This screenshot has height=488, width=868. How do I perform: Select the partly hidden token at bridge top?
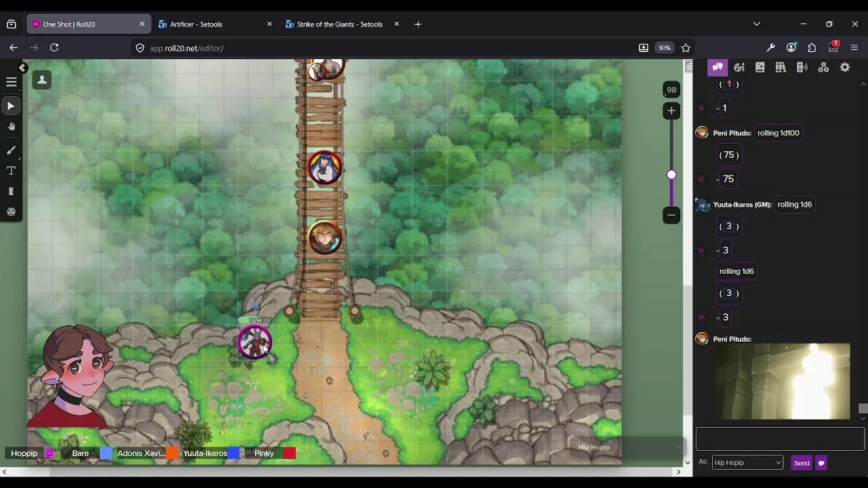(x=325, y=70)
